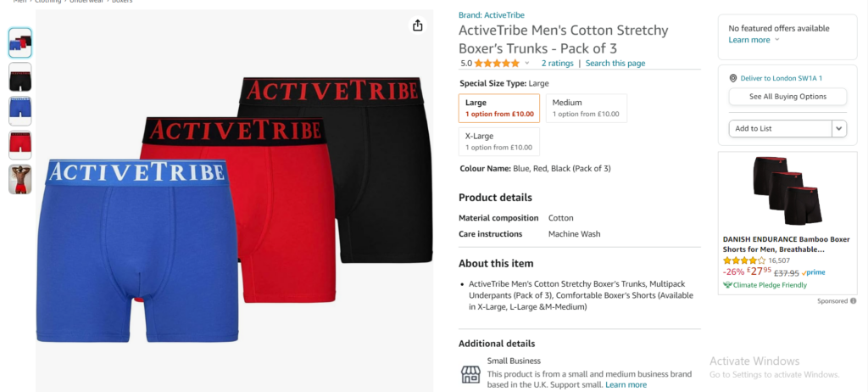The image size is (868, 392).
Task: Click the Sponsored info icon
Action: click(853, 301)
